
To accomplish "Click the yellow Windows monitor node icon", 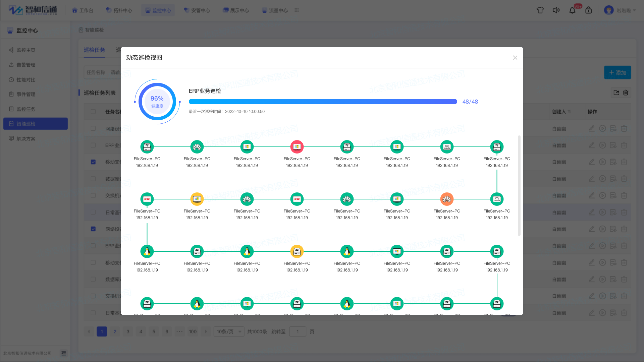I will [x=197, y=199].
